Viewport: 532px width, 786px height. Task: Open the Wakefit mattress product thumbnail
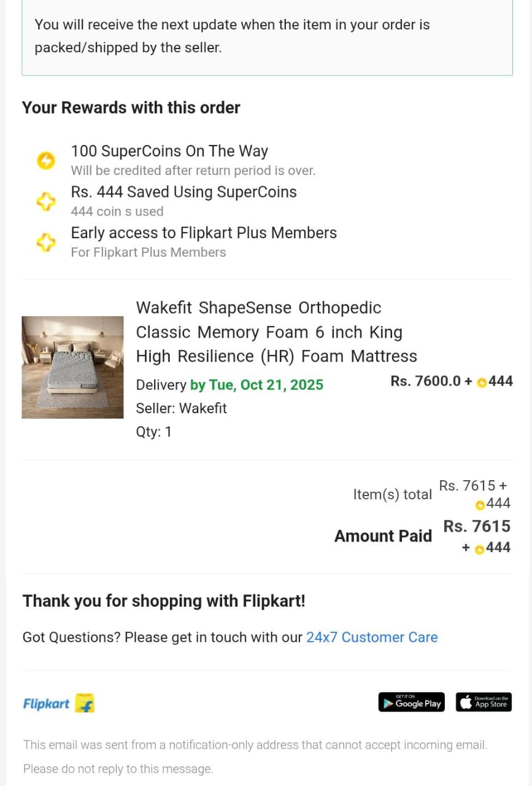(72, 367)
